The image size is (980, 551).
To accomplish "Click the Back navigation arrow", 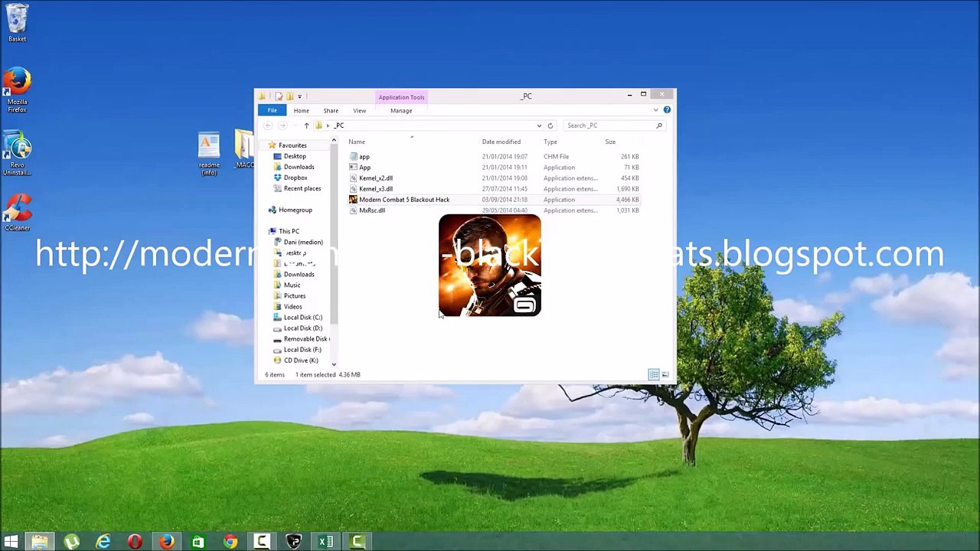I will pyautogui.click(x=268, y=126).
